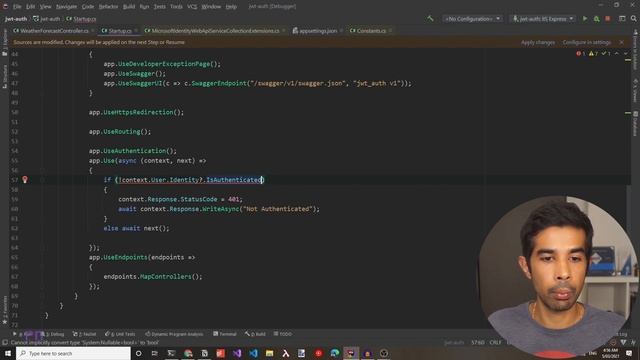The height and width of the screenshot is (360, 640).
Task: Open Chrome from the taskbar
Action: point(188,353)
